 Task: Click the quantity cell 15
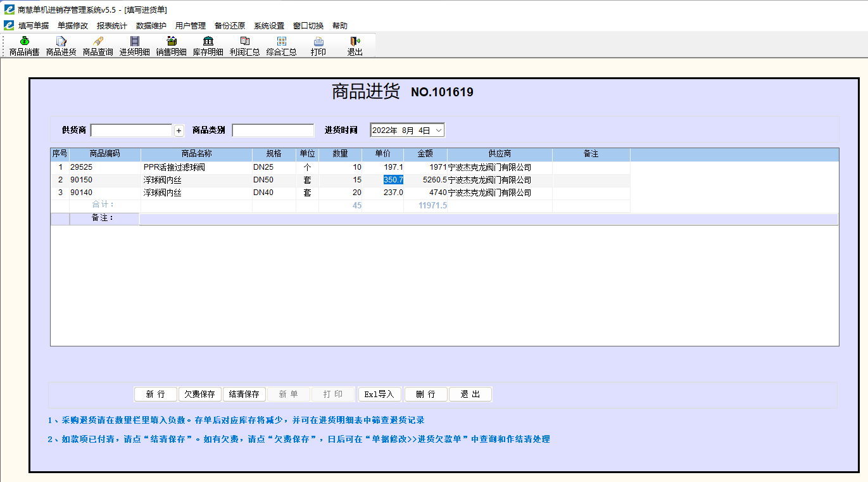[x=341, y=181]
